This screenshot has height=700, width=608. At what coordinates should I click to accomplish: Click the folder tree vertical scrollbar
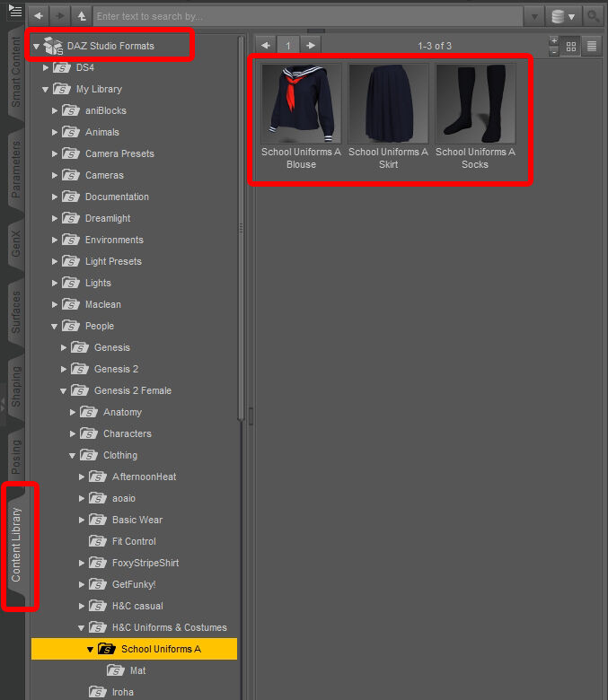(x=242, y=228)
